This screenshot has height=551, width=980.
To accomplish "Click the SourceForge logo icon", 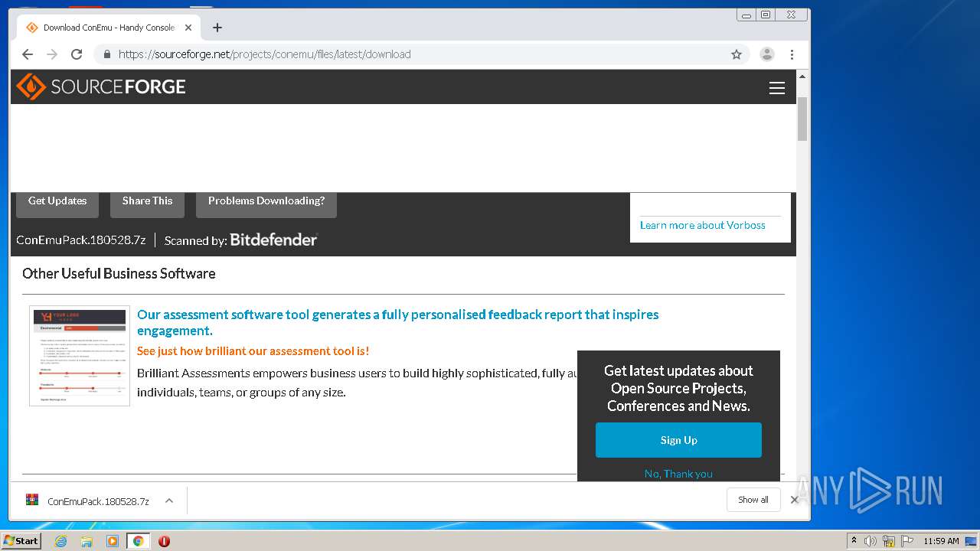I will coord(31,86).
